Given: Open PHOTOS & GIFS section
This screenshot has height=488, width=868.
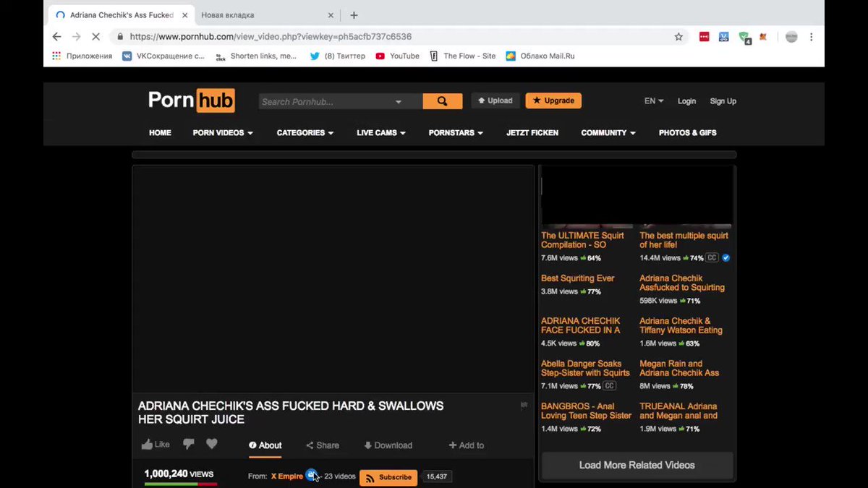Looking at the screenshot, I should coord(688,133).
